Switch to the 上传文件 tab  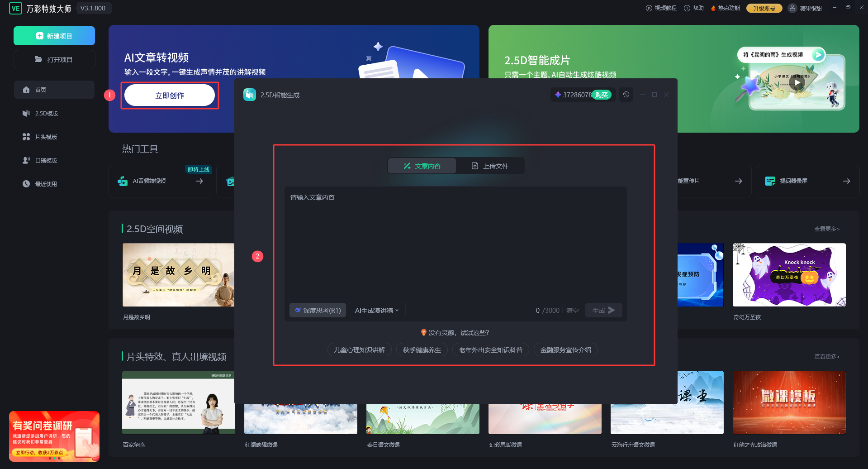(x=490, y=166)
